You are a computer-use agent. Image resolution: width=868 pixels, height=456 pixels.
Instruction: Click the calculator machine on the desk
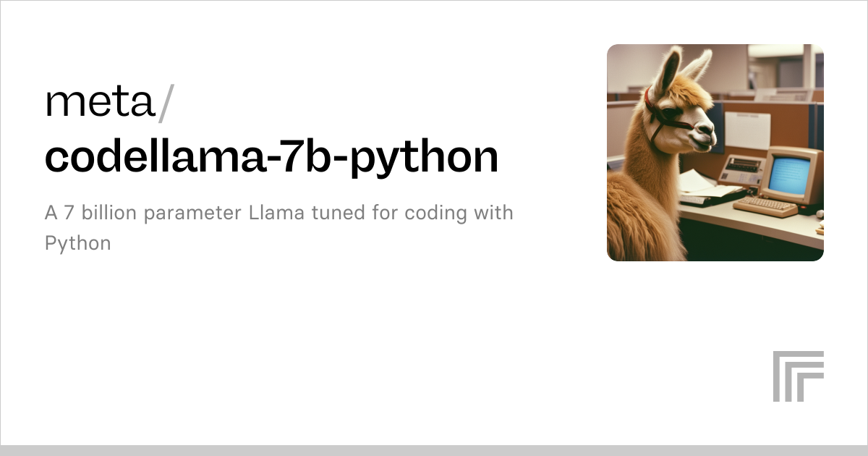740,171
